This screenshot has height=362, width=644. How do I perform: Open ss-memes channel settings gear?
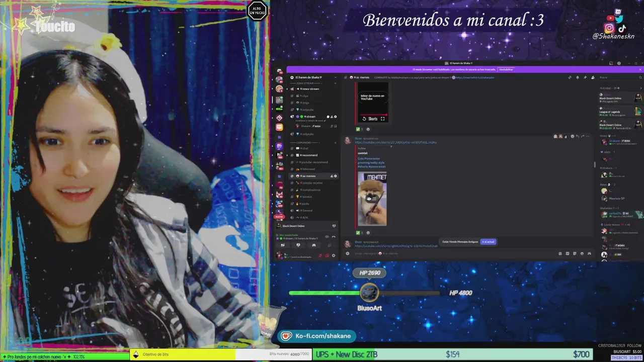(x=336, y=176)
